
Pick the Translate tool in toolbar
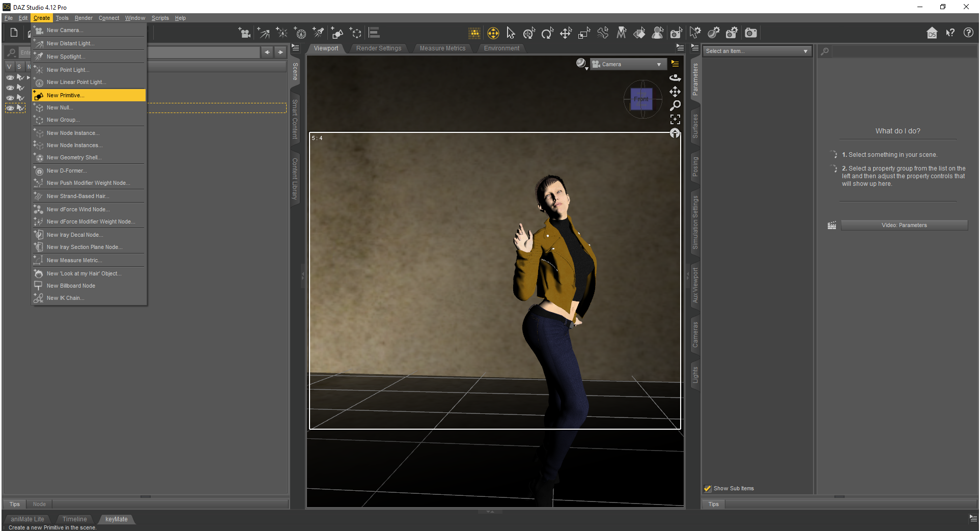tap(566, 34)
